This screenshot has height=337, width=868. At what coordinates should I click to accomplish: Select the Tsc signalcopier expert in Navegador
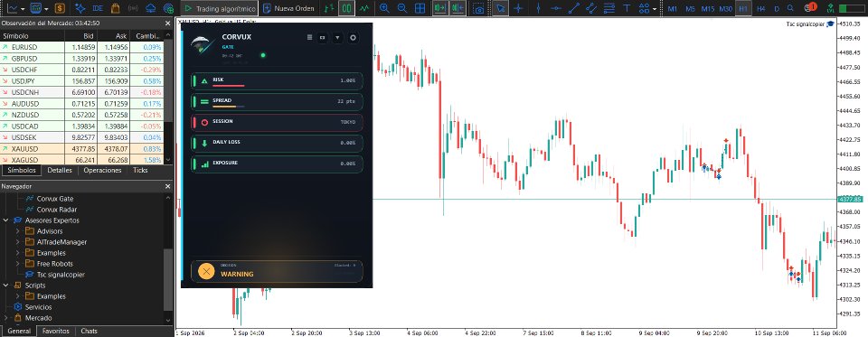61,275
